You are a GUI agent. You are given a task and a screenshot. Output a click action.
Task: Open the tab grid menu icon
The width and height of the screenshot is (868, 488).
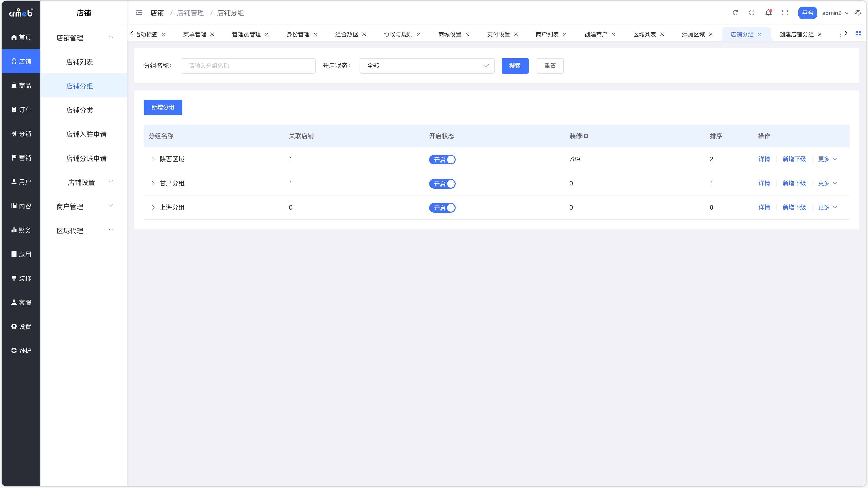coord(858,33)
